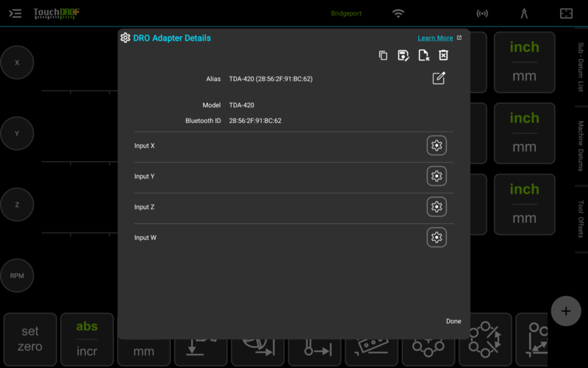Click Done to close the dialog

tap(453, 321)
